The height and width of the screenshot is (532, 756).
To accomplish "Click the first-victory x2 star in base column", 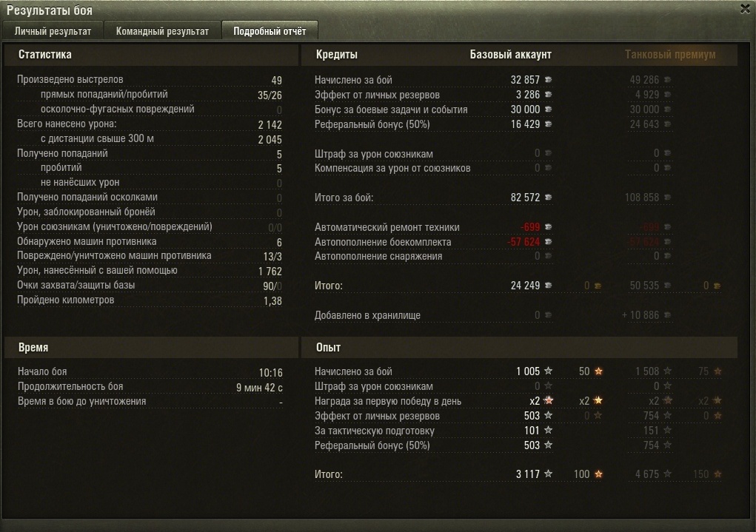I will point(548,400).
